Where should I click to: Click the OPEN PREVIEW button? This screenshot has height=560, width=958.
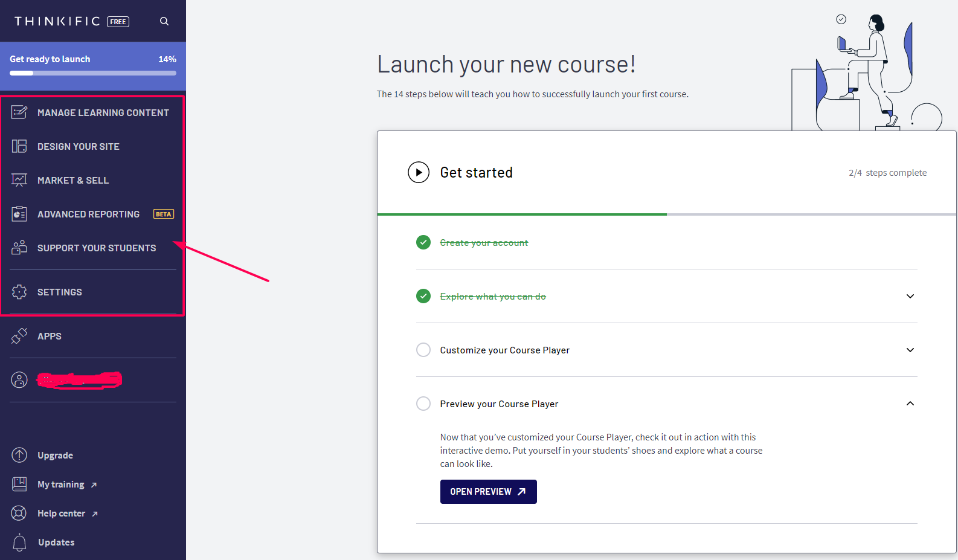488,491
